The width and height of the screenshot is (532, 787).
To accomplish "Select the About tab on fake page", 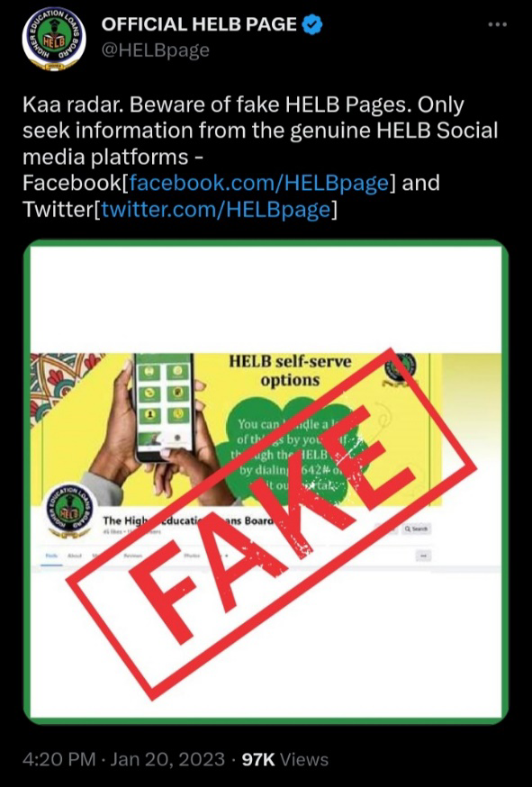I will (x=75, y=556).
